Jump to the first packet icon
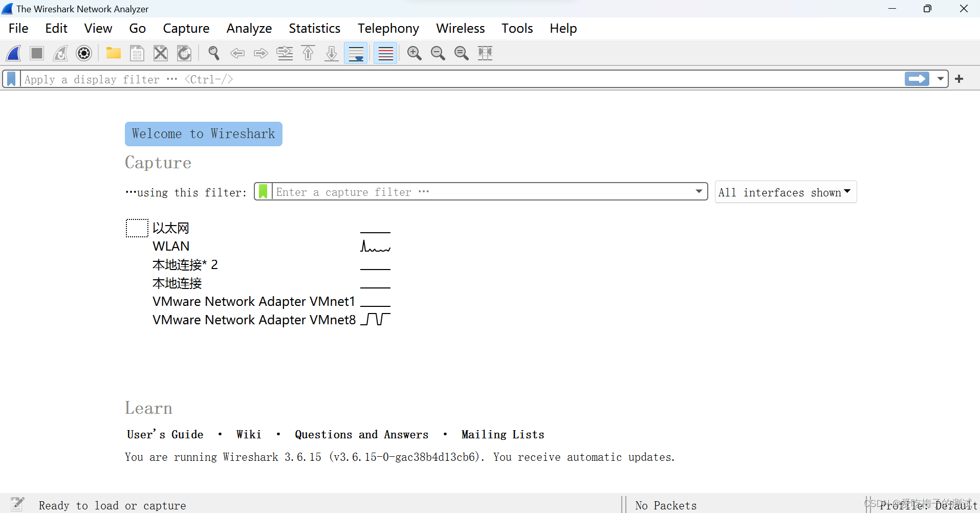 (x=308, y=53)
